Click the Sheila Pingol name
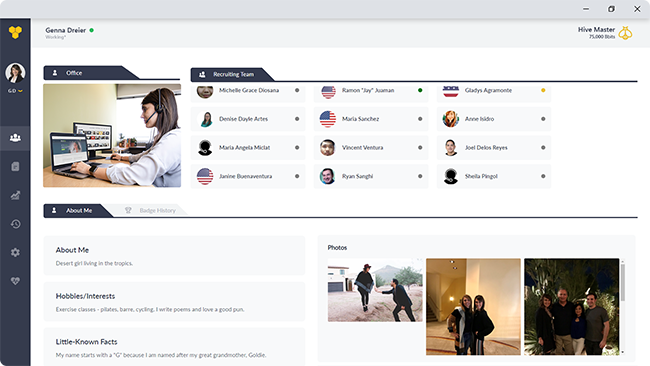This screenshot has width=650, height=366. click(x=481, y=176)
